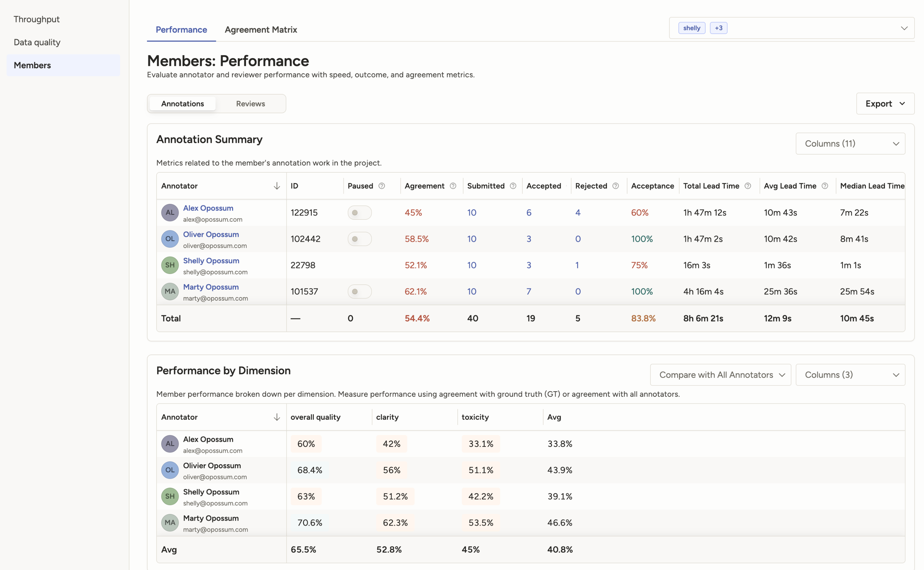
Task: Click the overall quality column header
Action: [316, 417]
